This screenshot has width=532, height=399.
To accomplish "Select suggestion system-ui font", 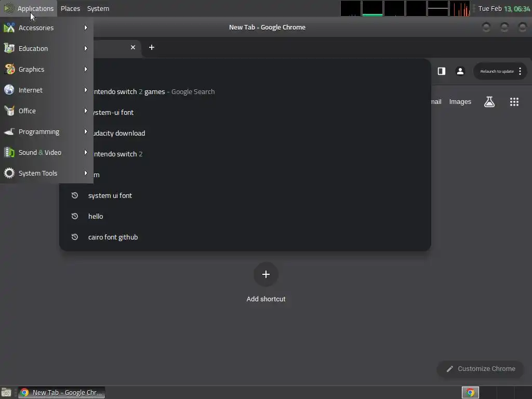I will [245, 112].
